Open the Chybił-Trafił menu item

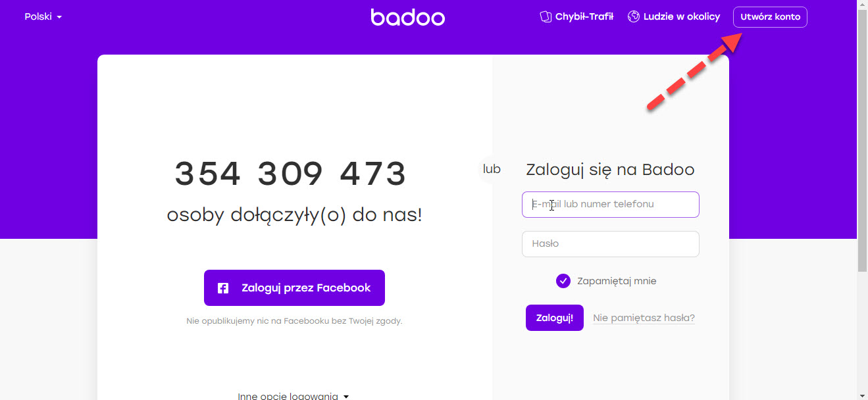tap(576, 16)
